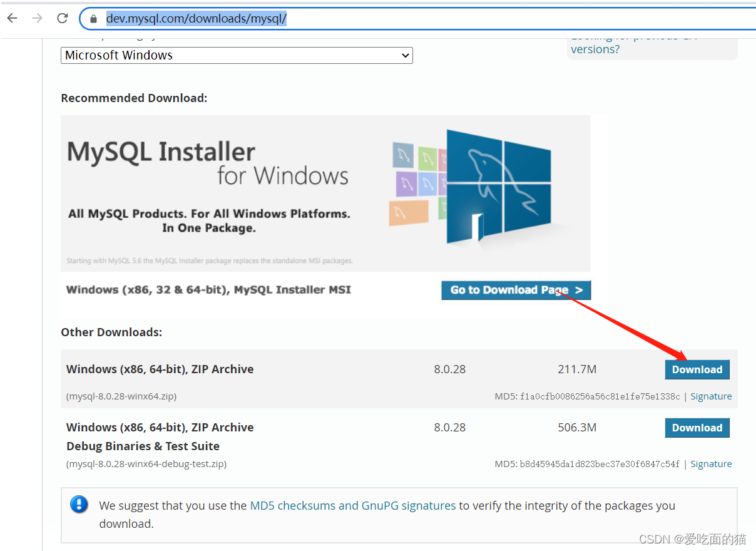Click the blue info icon beside the checksum note
Image resolution: width=756 pixels, height=551 pixels.
click(x=79, y=505)
